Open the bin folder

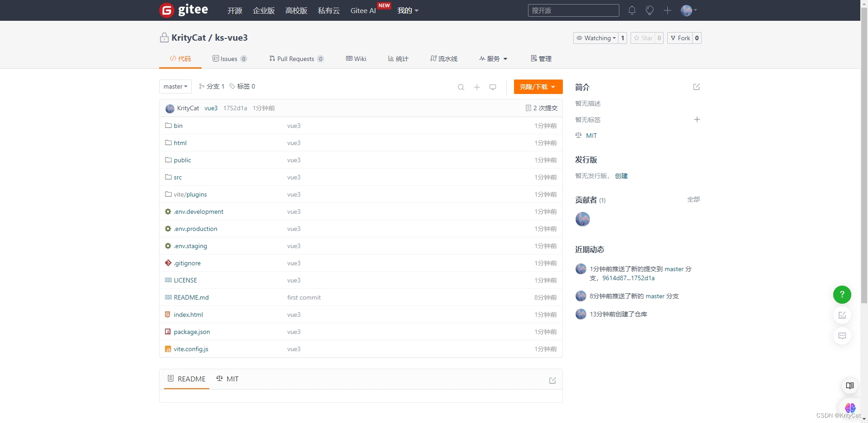[178, 126]
